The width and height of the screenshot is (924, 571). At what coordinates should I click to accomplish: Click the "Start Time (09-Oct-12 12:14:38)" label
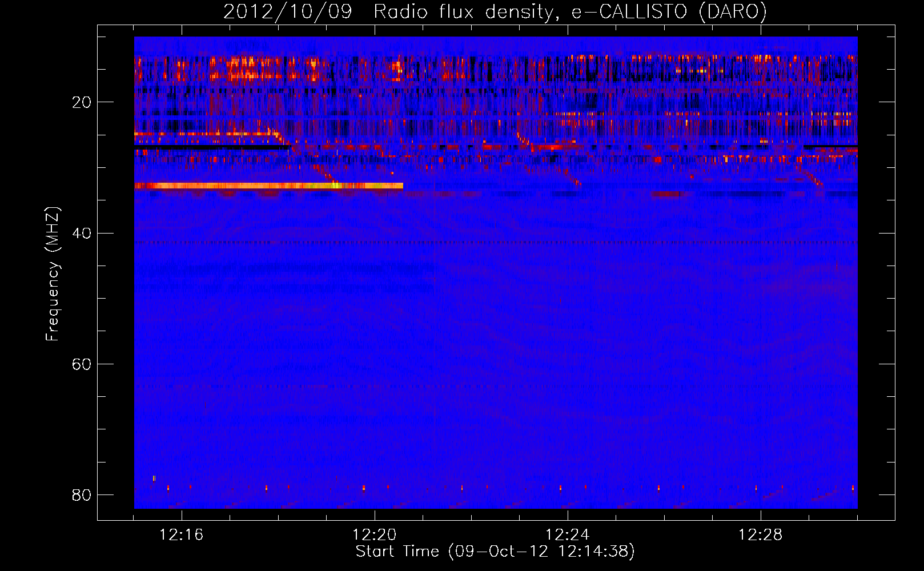[495, 552]
